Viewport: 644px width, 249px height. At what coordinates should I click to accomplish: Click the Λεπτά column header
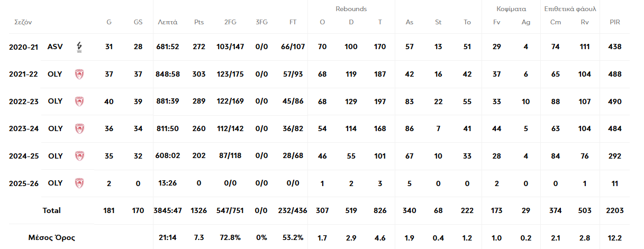point(168,22)
